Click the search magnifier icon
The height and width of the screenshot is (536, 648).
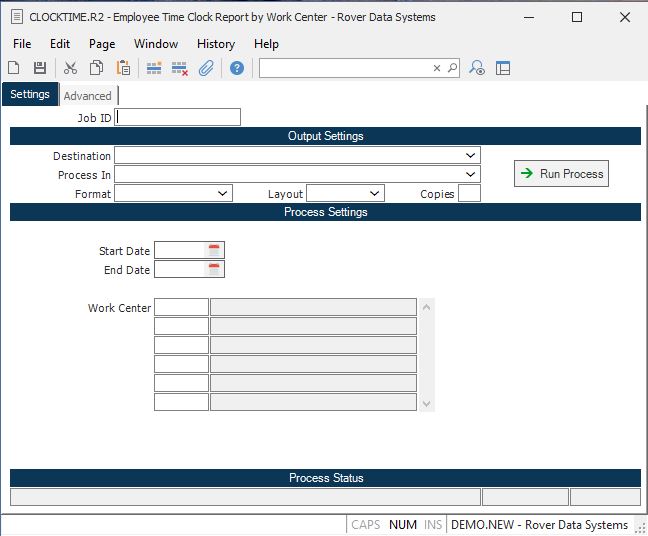[451, 68]
